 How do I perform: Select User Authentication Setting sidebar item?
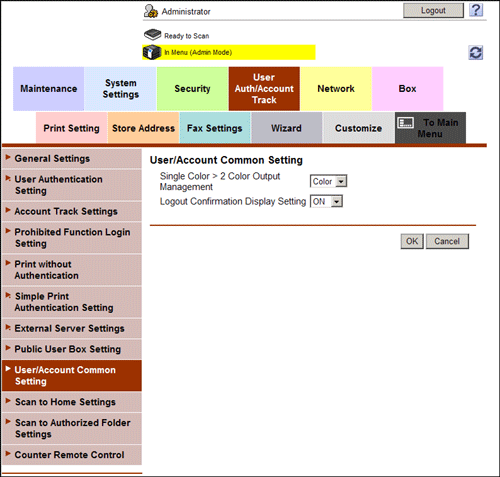pos(72,185)
